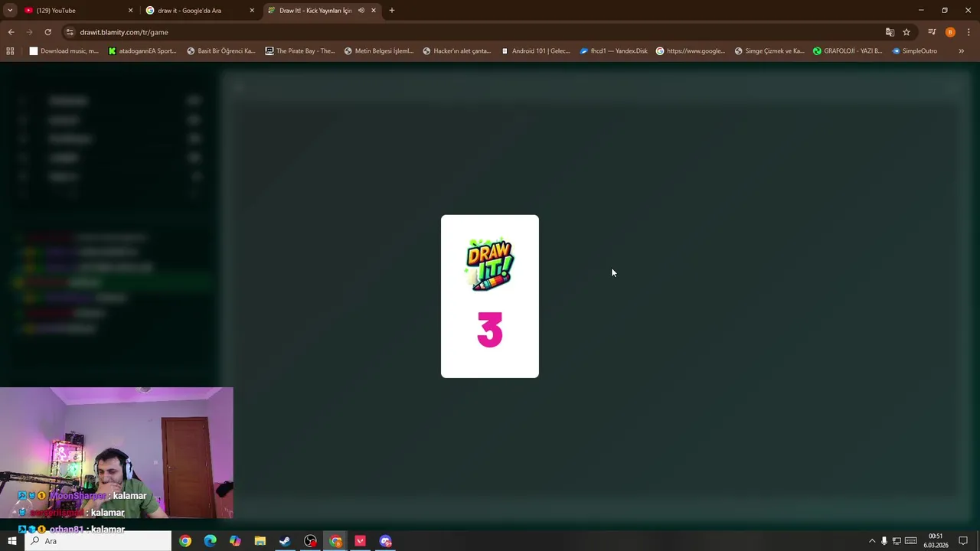The width and height of the screenshot is (980, 551).
Task: Open the SimpleOutro bookmark
Action: click(x=915, y=51)
